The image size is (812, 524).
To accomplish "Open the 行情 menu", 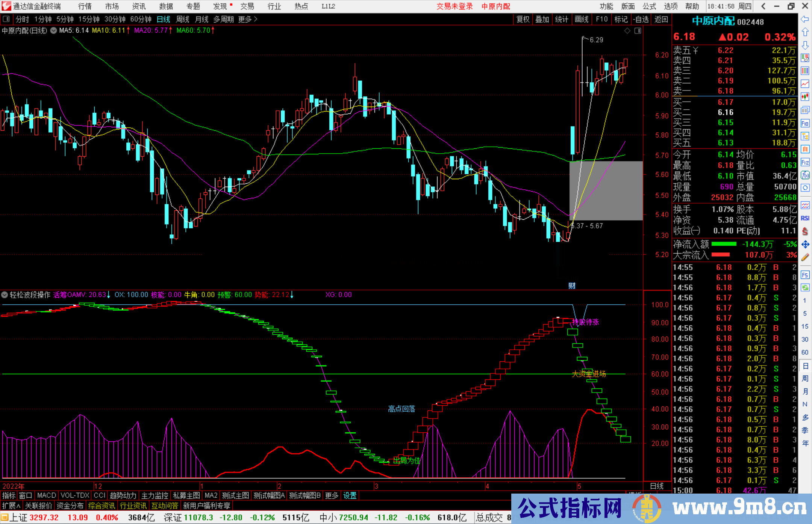I will coord(85,6).
